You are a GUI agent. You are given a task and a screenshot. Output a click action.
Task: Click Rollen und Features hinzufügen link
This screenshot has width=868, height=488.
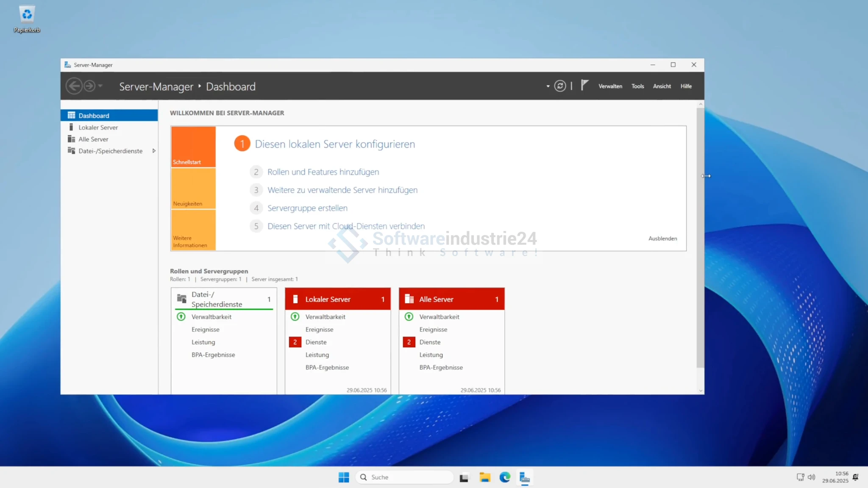point(323,172)
